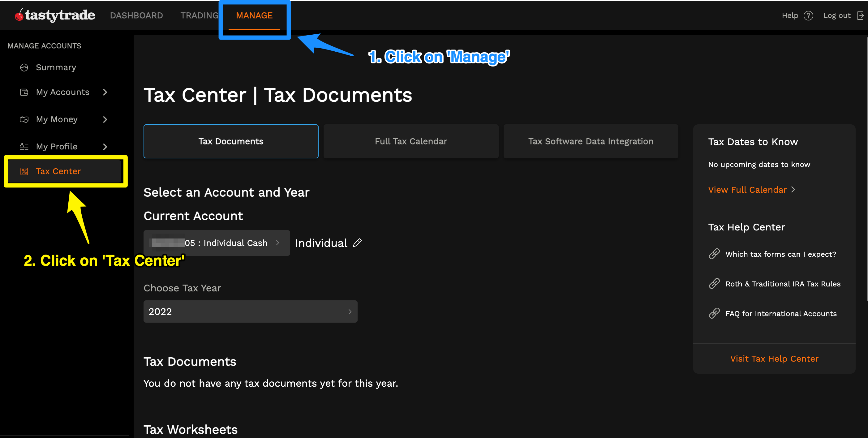
Task: Click the My Profile person-list icon
Action: pyautogui.click(x=24, y=147)
